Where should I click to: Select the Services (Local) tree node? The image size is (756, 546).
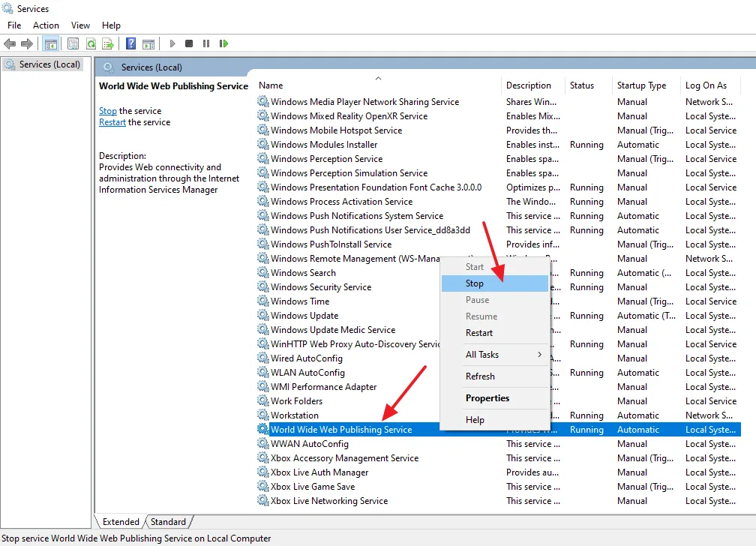[x=43, y=64]
